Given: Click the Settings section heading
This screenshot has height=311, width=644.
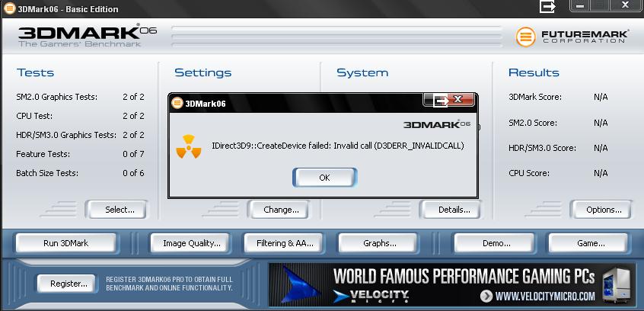Looking at the screenshot, I should tap(203, 73).
